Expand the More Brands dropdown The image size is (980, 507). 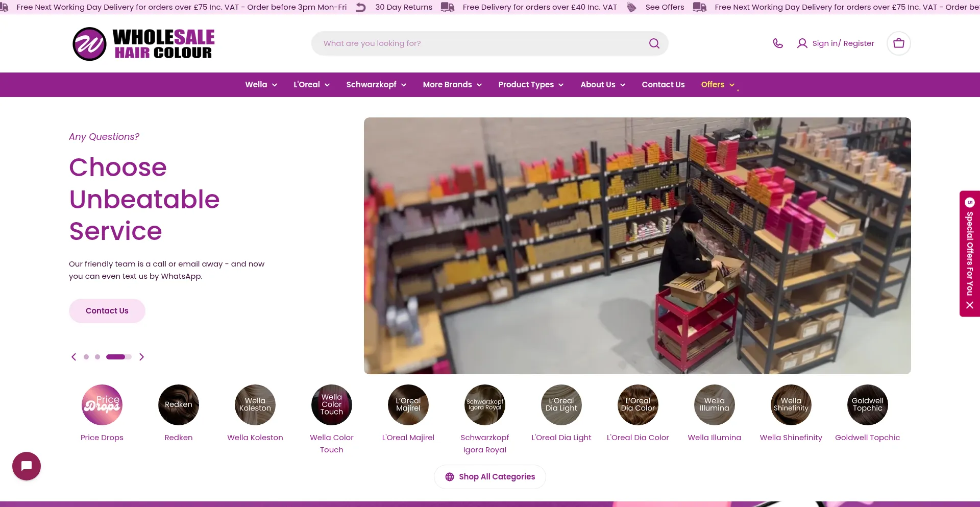click(452, 85)
